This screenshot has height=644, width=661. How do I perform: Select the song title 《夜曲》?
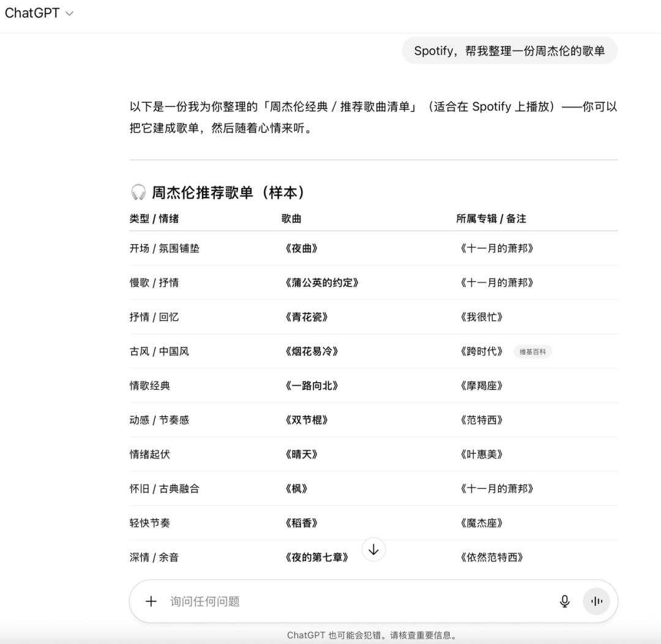[302, 249]
